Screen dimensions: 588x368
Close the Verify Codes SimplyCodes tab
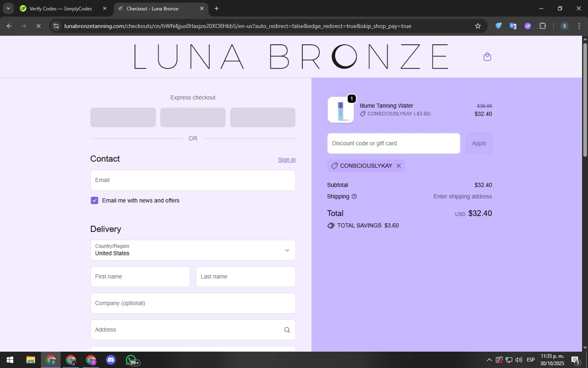coord(105,8)
